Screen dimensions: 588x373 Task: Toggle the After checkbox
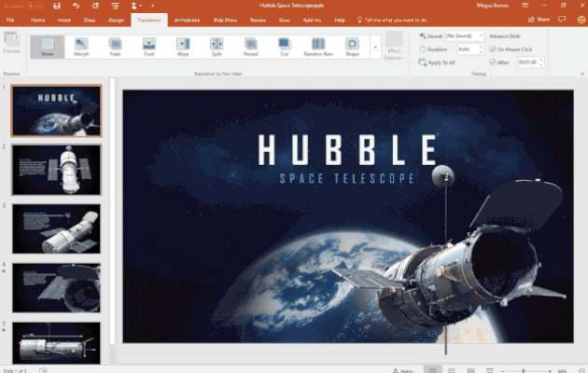(x=493, y=62)
